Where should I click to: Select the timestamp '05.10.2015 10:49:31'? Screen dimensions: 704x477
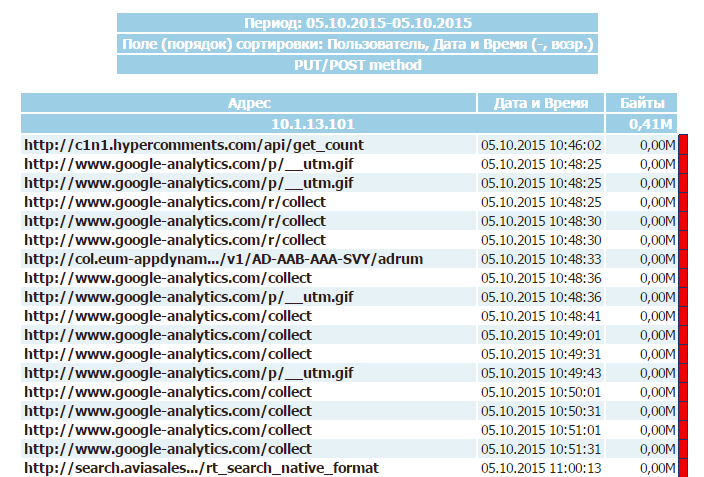coord(541,354)
